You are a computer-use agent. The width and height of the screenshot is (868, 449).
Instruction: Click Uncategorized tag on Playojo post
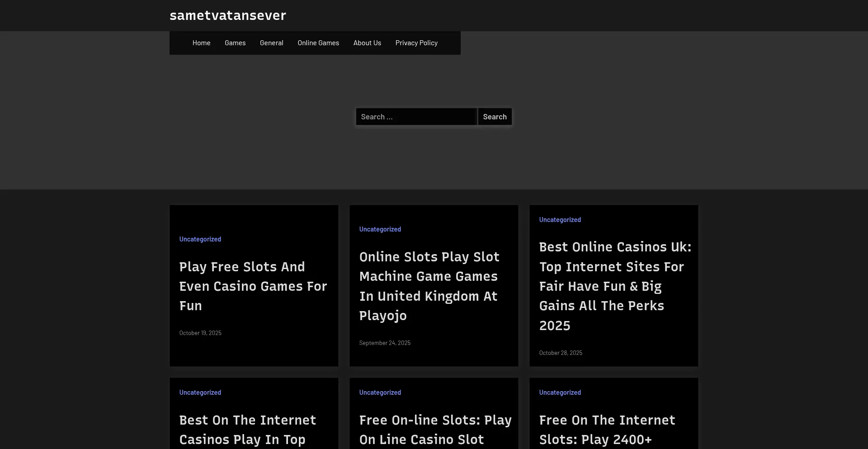tap(380, 229)
